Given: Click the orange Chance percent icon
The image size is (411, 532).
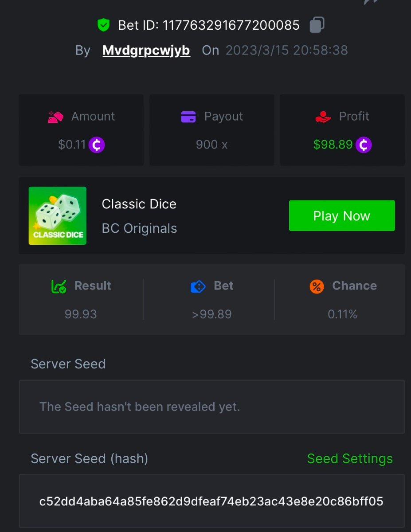Looking at the screenshot, I should coord(317,286).
